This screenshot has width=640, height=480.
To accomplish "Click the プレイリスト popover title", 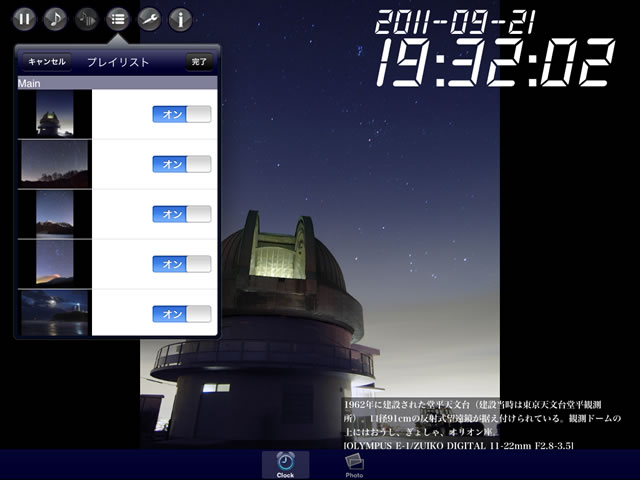I will (x=118, y=62).
